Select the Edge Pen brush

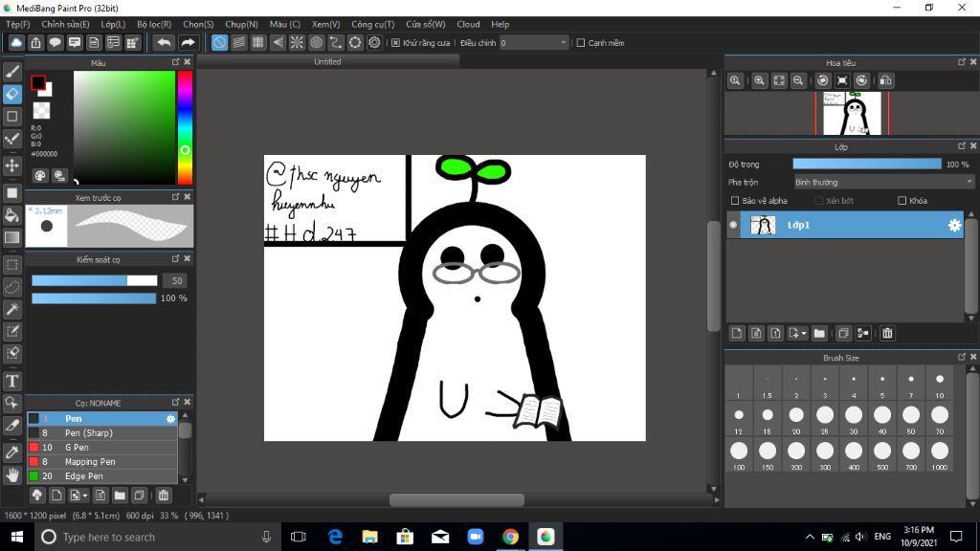point(102,476)
